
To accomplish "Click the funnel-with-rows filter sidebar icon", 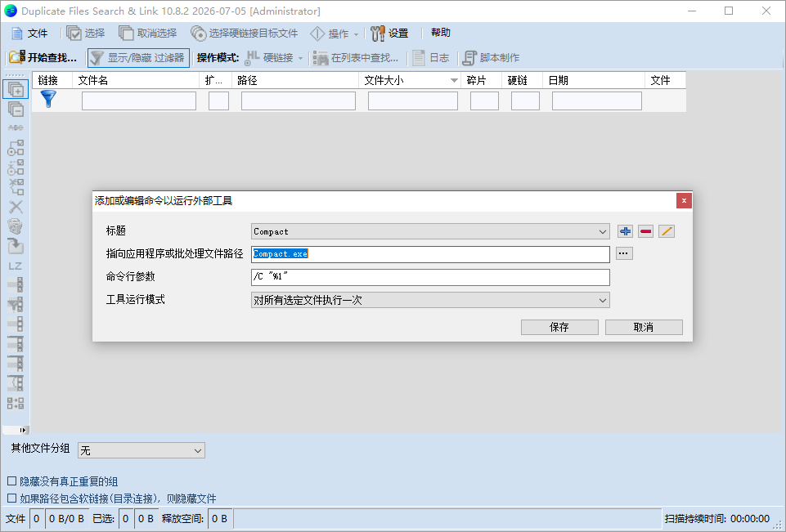I will tap(16, 305).
